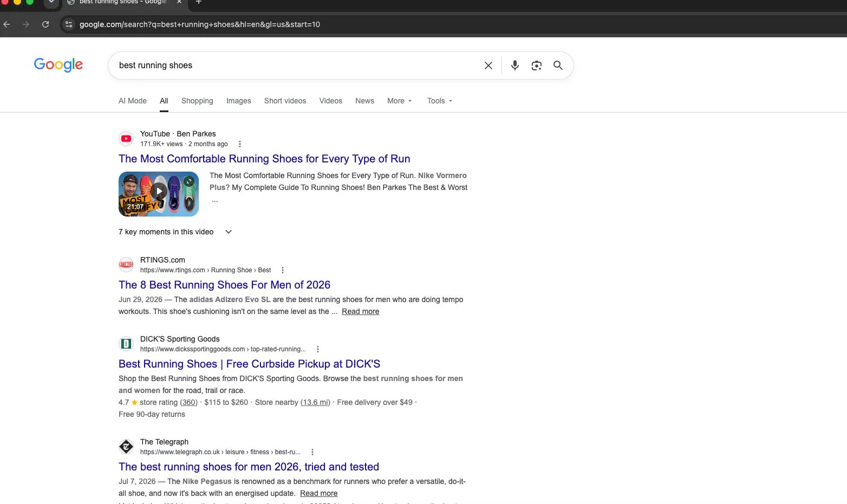Open the Tools dropdown
This screenshot has height=504, width=847.
(x=440, y=101)
